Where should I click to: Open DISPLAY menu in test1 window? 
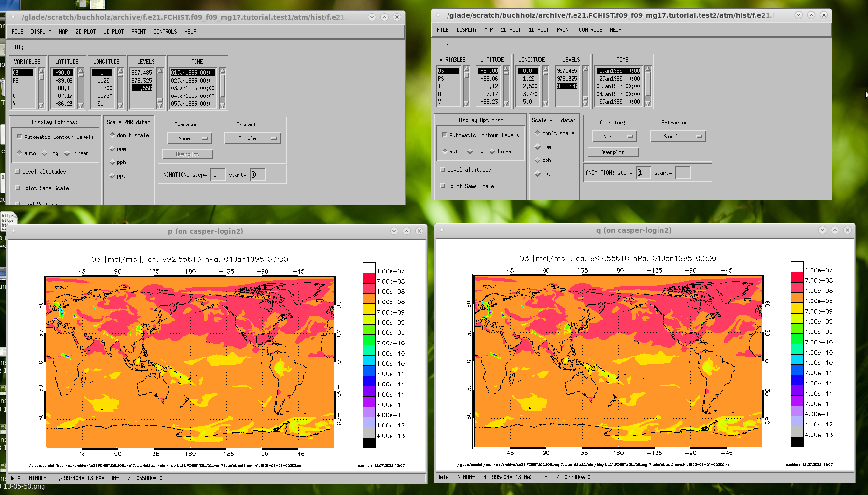coord(41,32)
